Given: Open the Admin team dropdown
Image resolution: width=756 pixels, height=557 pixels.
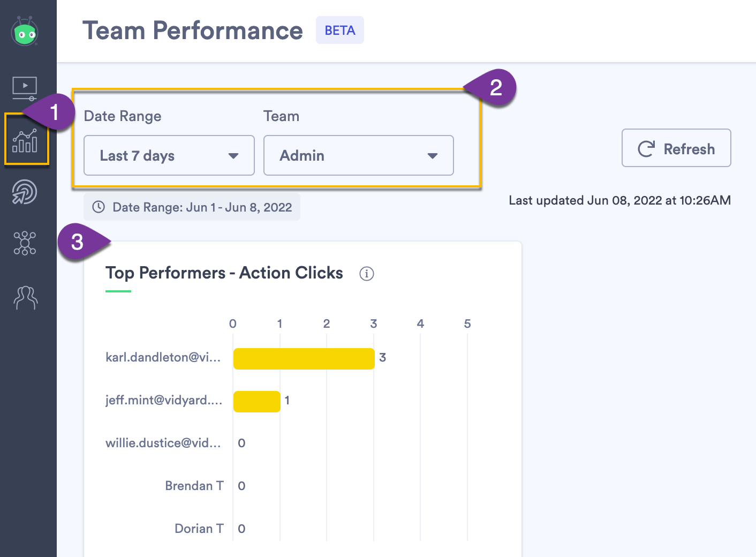Looking at the screenshot, I should pyautogui.click(x=359, y=155).
